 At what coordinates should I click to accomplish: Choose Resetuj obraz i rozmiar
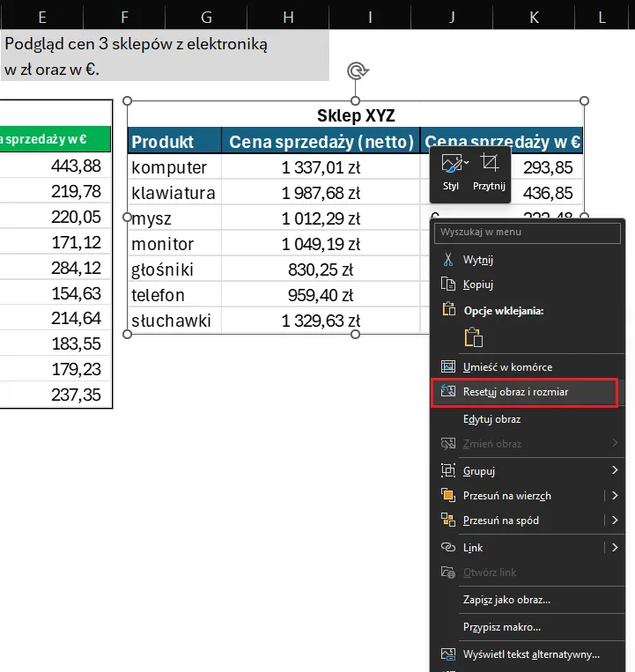click(x=516, y=392)
